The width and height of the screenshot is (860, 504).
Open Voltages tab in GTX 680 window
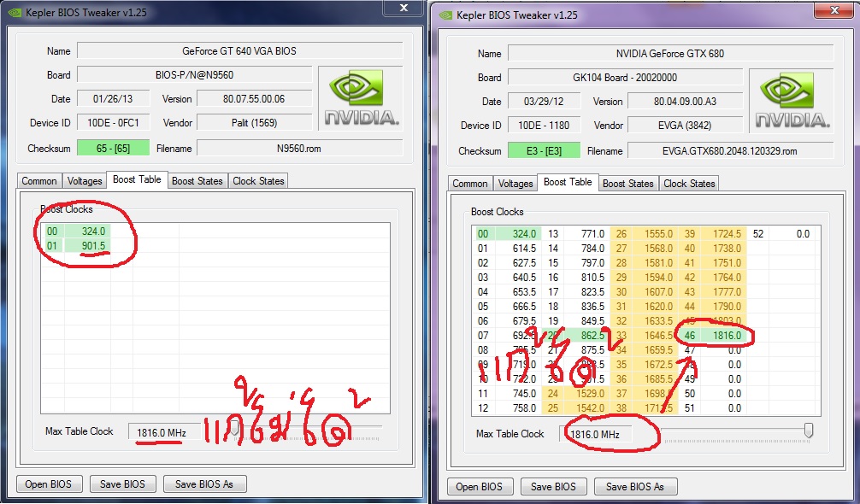515,184
